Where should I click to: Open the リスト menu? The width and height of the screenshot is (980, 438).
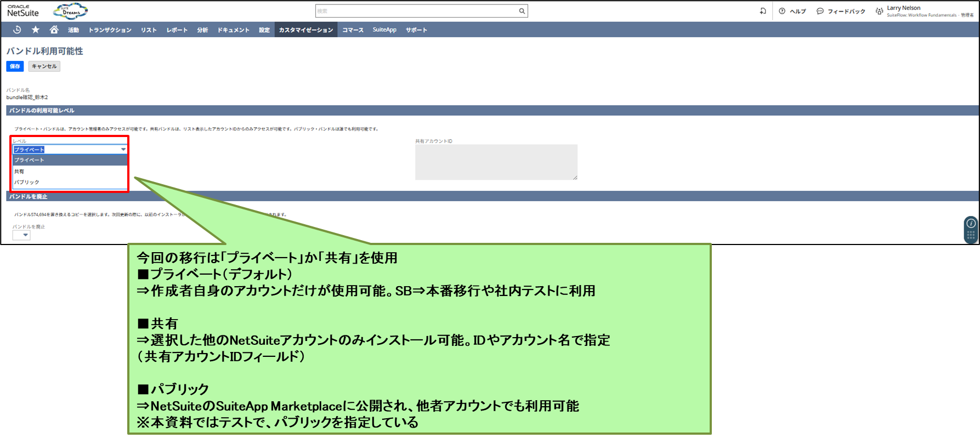click(149, 30)
